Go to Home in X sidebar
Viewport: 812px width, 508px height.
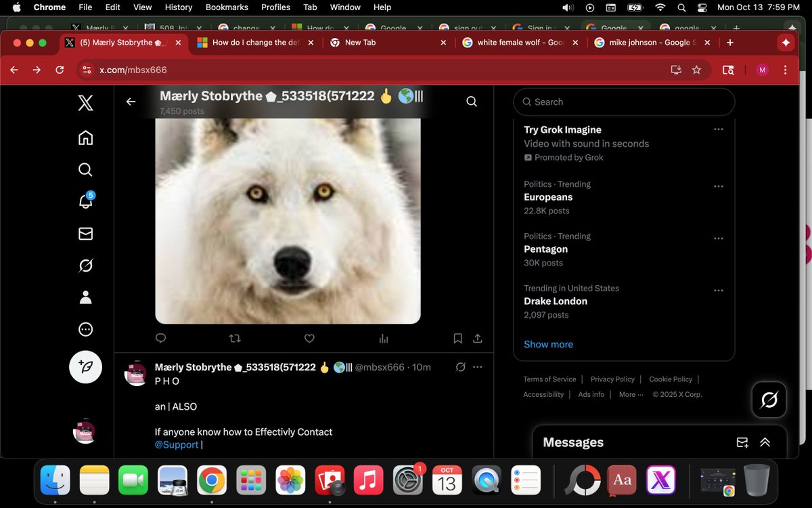[85, 137]
